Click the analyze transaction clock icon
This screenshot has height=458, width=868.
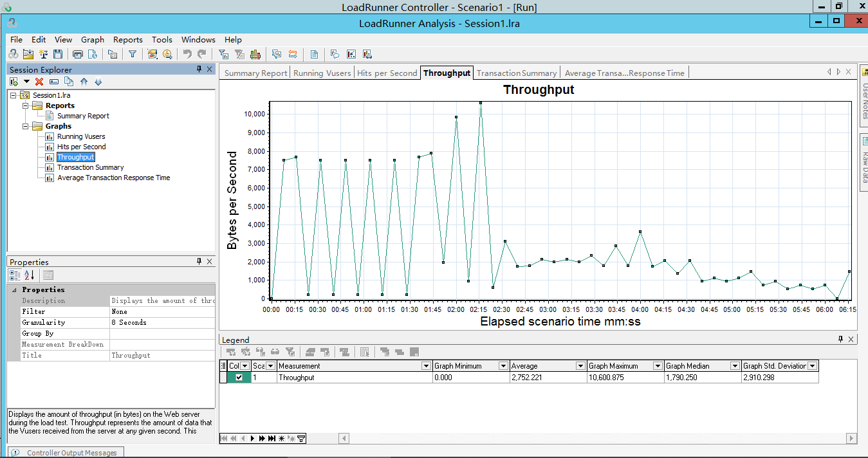pyautogui.click(x=167, y=54)
